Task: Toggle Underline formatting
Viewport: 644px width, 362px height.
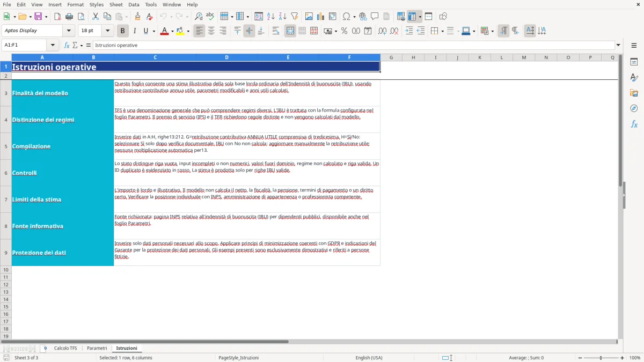Action: [146, 31]
